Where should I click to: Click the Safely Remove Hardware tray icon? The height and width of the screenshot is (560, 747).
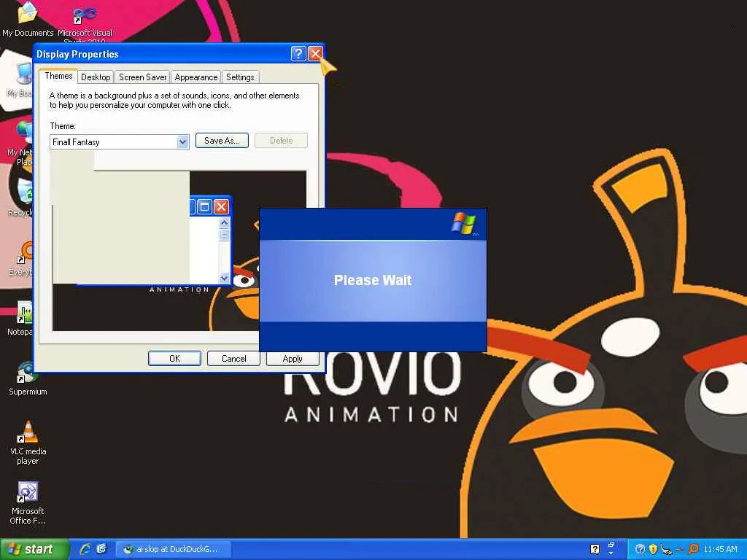click(x=666, y=550)
